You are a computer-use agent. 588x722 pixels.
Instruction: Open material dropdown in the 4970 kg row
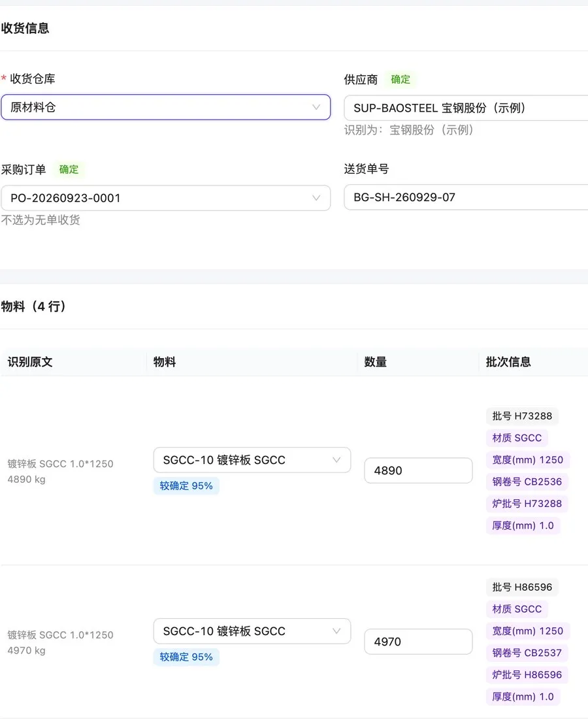[x=252, y=631]
